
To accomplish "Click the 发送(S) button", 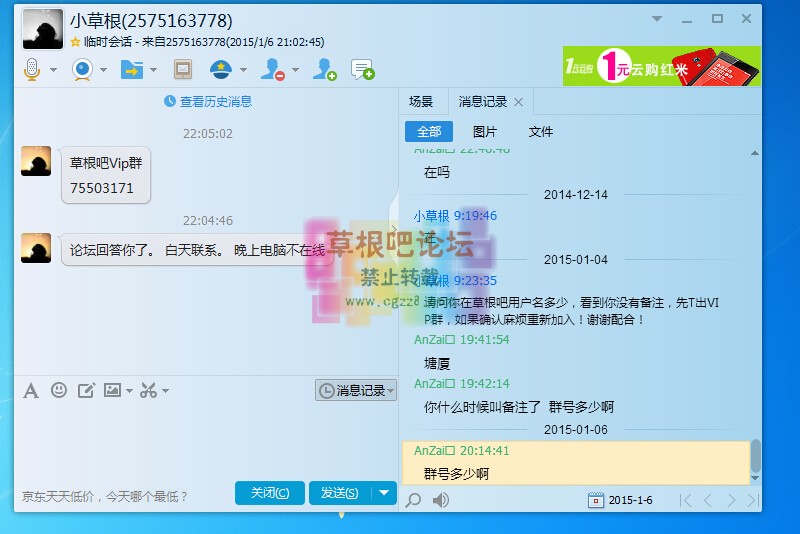I will 339,493.
